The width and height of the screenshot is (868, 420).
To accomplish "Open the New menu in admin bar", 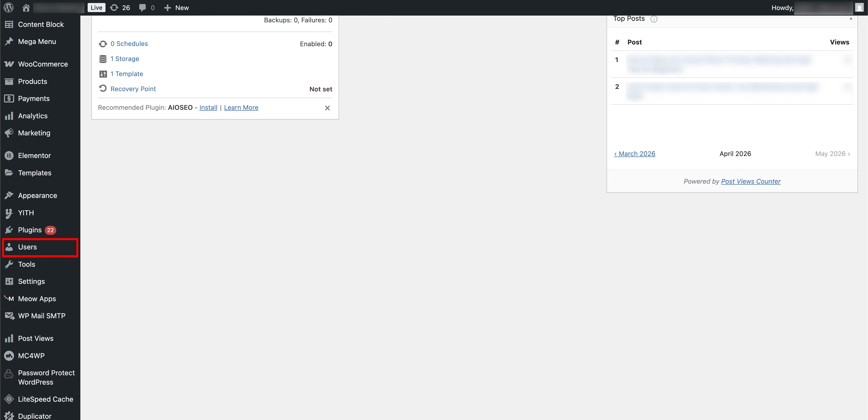I will (176, 8).
